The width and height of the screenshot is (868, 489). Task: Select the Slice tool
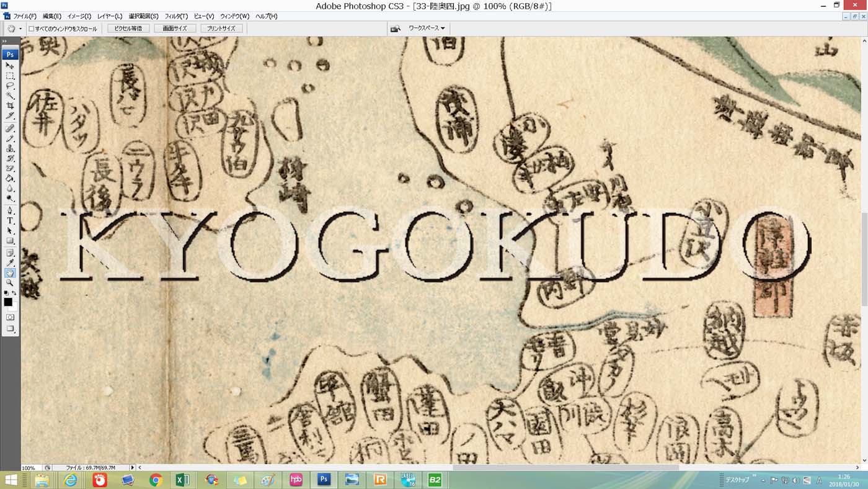10,115
